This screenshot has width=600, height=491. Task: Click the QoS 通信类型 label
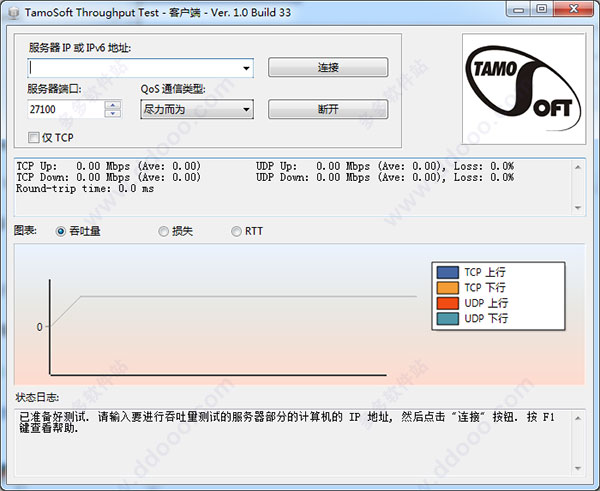coord(173,89)
